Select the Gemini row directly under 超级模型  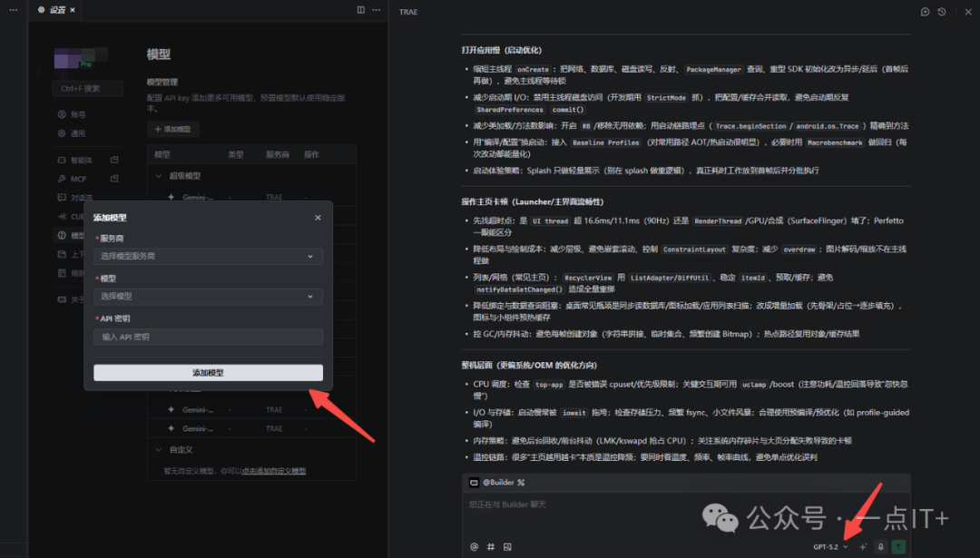252,197
